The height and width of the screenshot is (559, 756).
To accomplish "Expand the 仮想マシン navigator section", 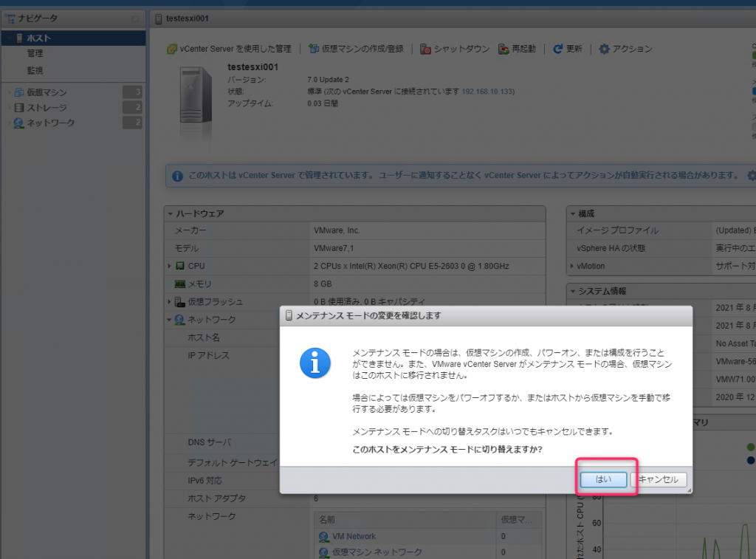I will pyautogui.click(x=8, y=92).
